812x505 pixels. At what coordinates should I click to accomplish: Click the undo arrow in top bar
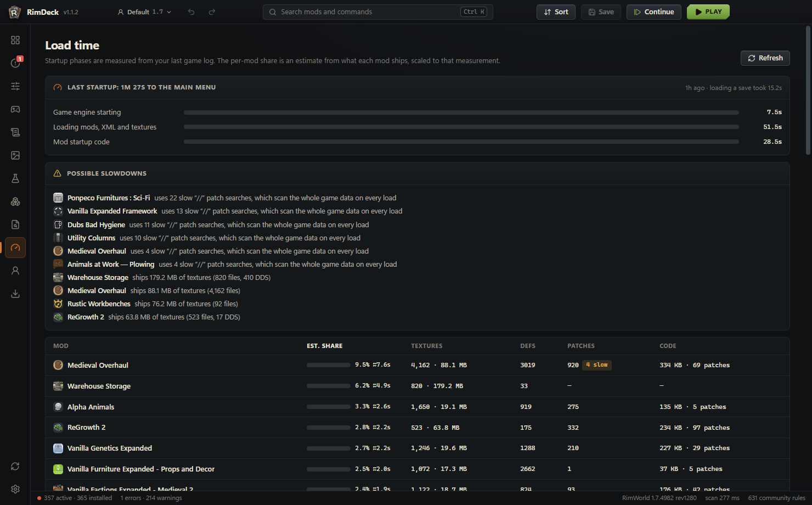tap(191, 12)
